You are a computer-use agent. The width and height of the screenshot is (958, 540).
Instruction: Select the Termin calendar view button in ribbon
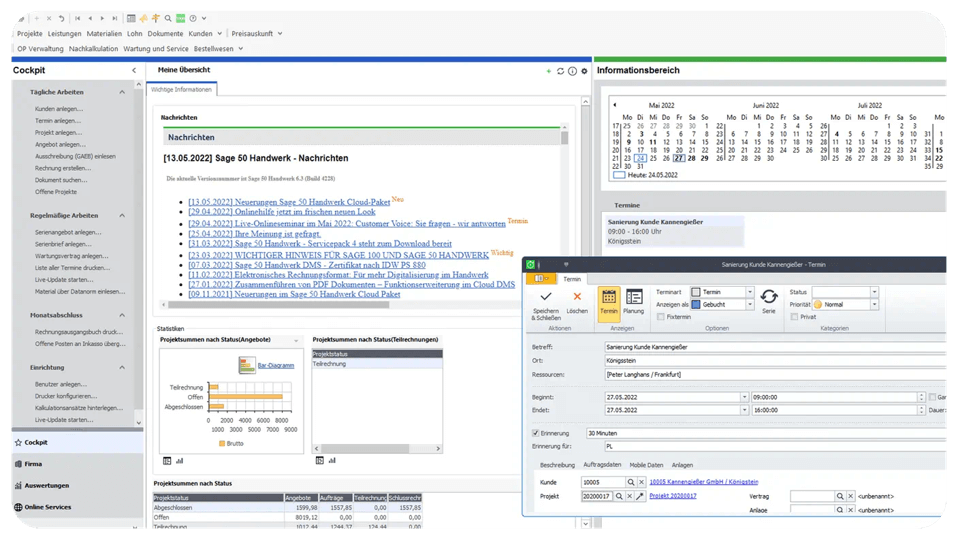609,303
